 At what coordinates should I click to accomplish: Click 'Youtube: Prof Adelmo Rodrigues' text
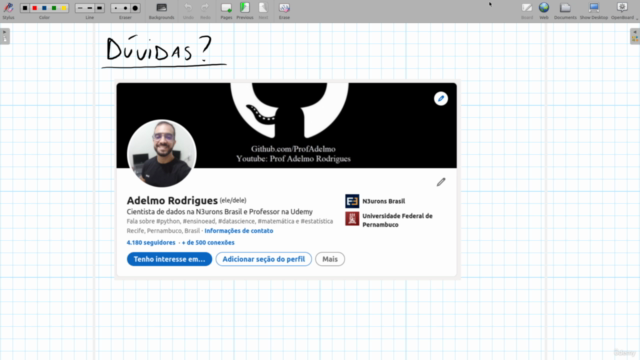click(293, 159)
